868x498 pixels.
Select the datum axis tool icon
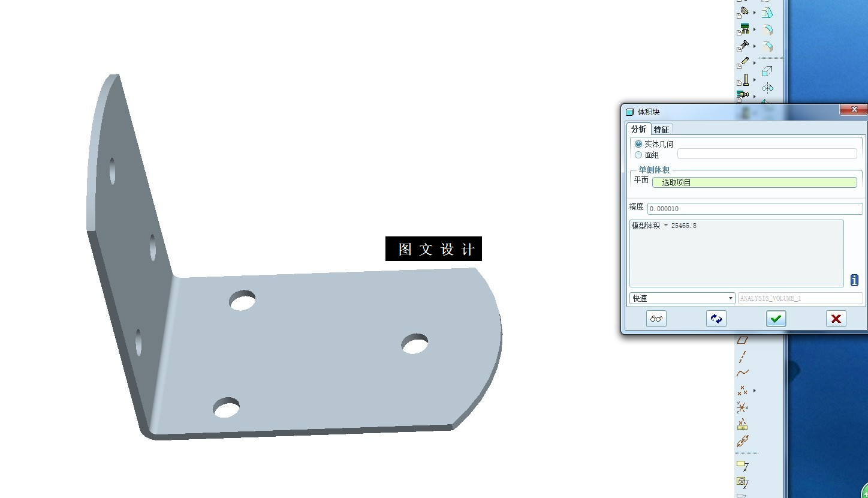tap(743, 357)
